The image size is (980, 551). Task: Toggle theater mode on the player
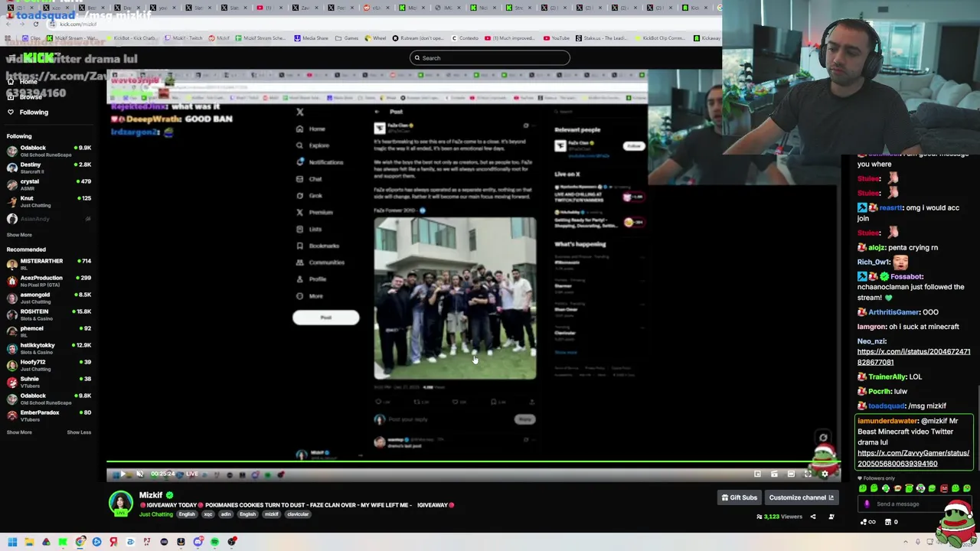(x=791, y=474)
